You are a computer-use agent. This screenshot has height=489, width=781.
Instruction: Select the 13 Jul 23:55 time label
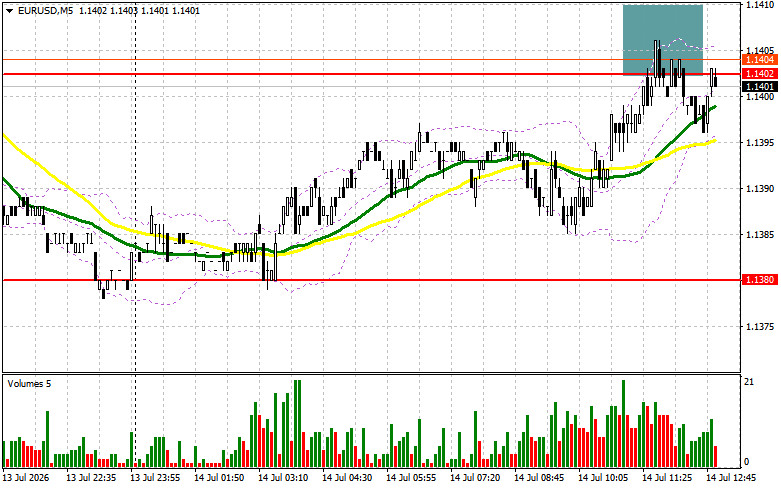[155, 478]
